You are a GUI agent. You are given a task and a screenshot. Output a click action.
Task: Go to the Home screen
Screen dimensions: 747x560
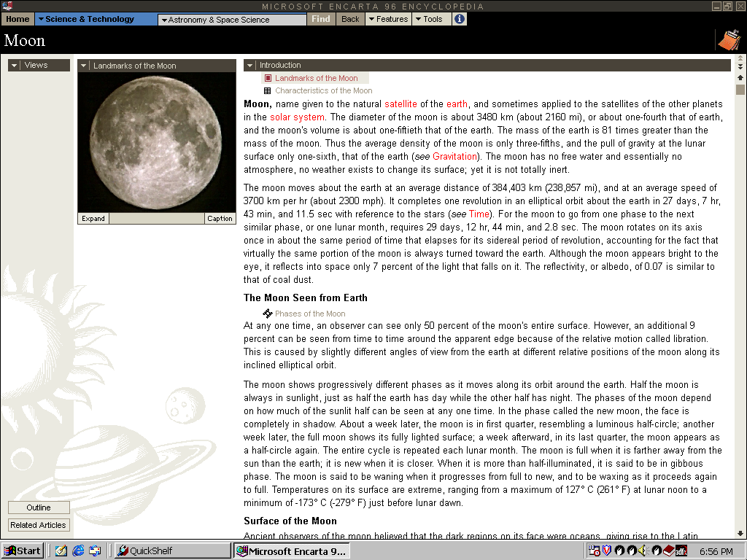pos(18,19)
